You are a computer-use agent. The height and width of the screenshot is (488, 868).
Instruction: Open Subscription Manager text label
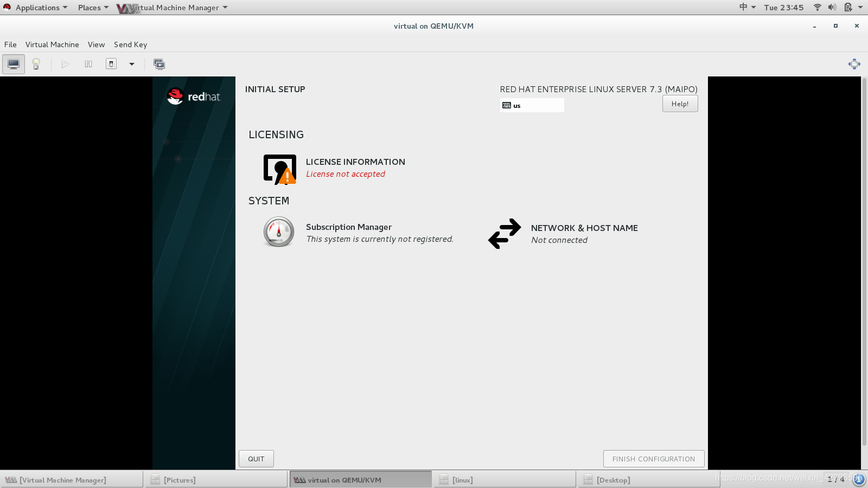[x=349, y=227]
